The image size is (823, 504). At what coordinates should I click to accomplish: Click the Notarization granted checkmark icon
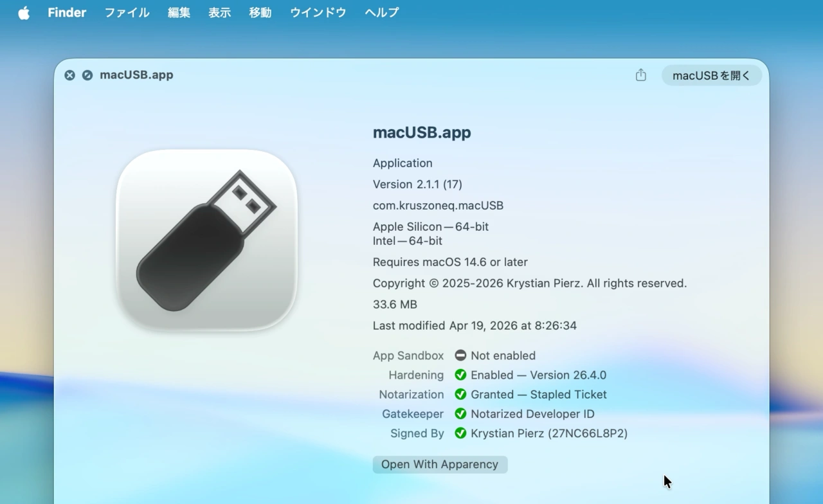pyautogui.click(x=460, y=394)
